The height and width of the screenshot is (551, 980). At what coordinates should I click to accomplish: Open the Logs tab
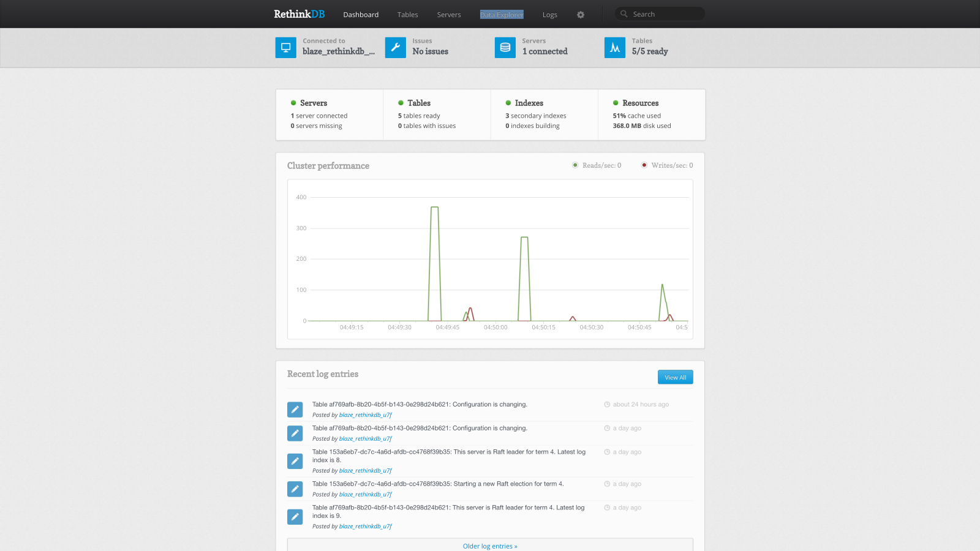point(549,15)
